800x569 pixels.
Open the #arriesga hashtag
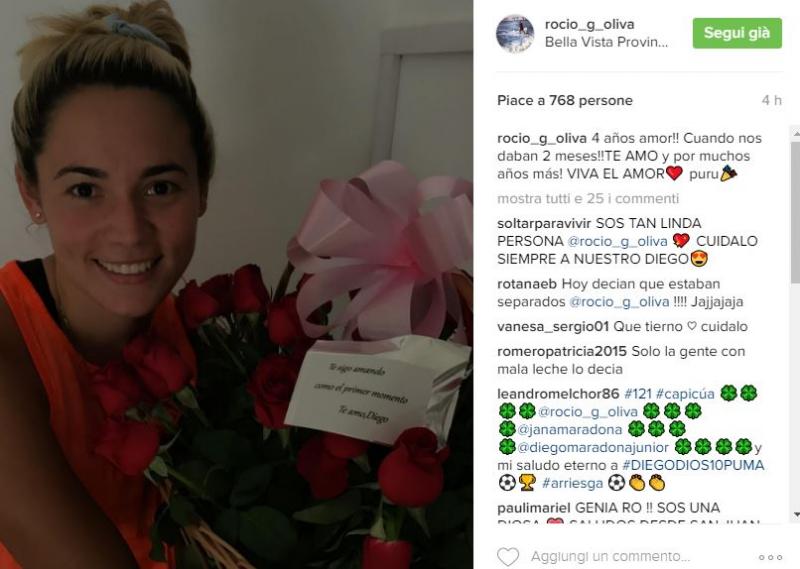(x=572, y=483)
